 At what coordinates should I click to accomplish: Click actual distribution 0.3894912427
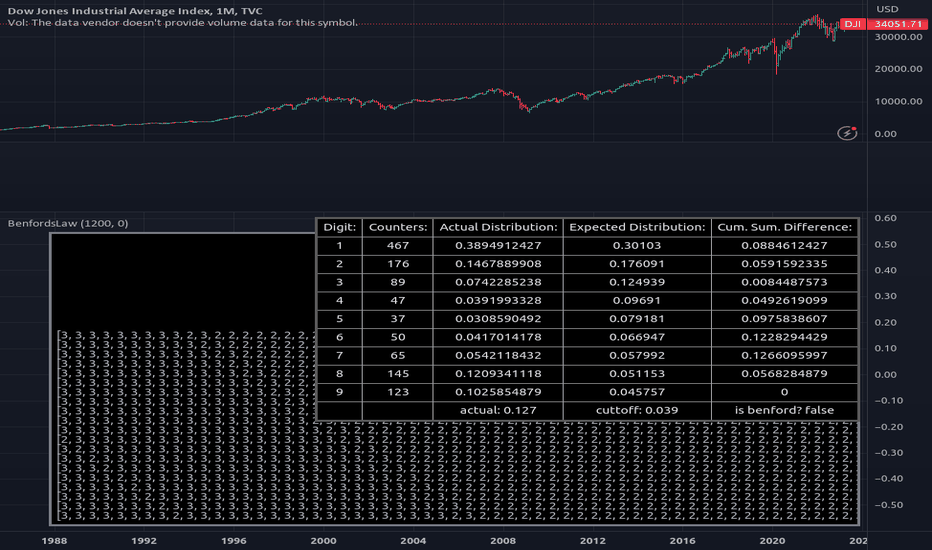[x=498, y=246]
